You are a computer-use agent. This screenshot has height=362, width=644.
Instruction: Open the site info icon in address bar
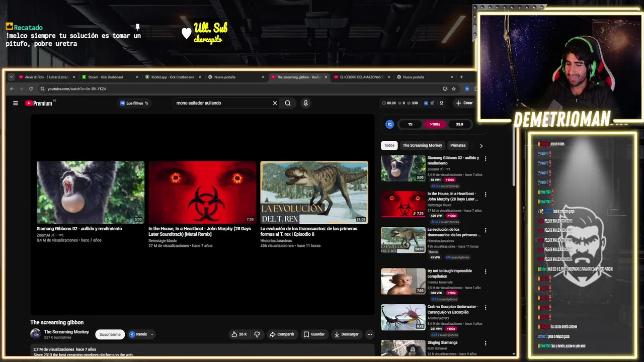[42, 89]
